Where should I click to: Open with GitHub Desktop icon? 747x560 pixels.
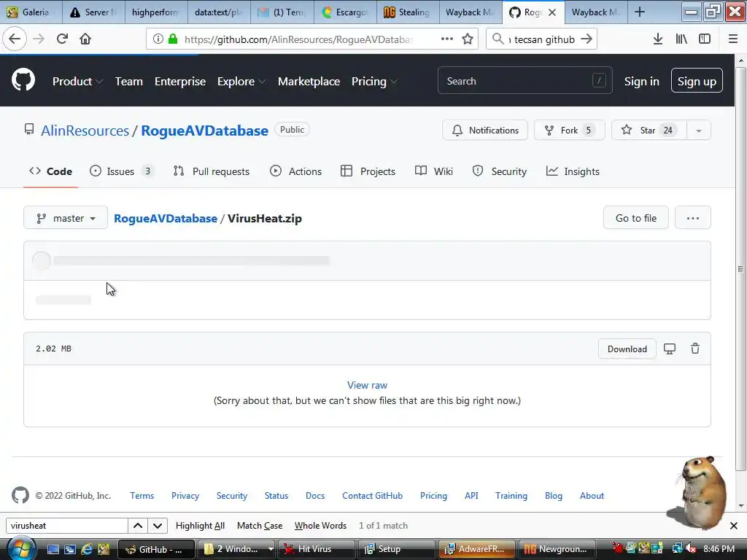(670, 349)
